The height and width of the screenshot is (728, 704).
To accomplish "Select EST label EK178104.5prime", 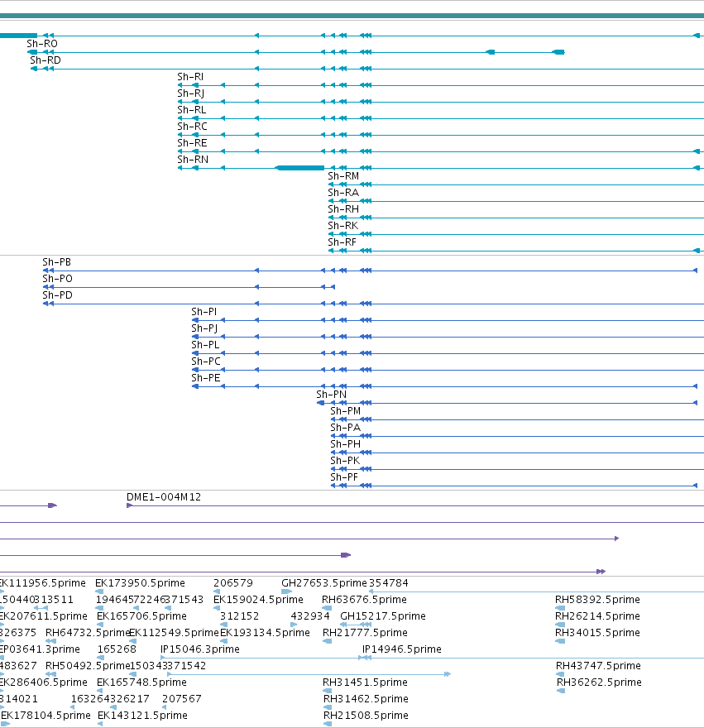I will 46,716.
